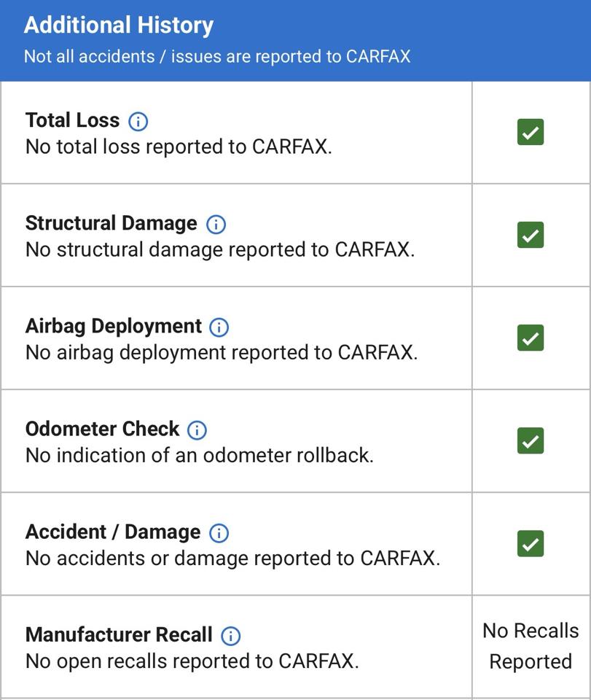
Task: Click the green checkmark for Total Loss
Action: pyautogui.click(x=531, y=132)
